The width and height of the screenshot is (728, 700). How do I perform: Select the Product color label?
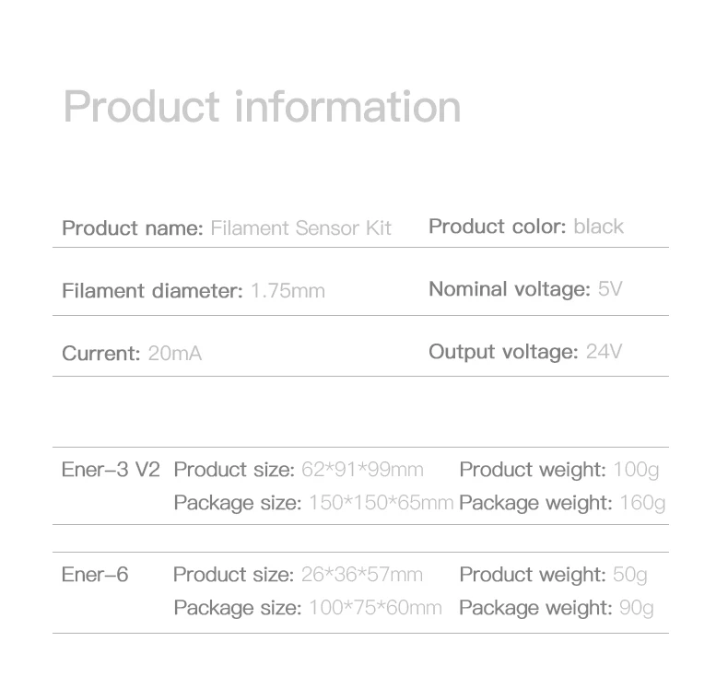click(x=498, y=227)
